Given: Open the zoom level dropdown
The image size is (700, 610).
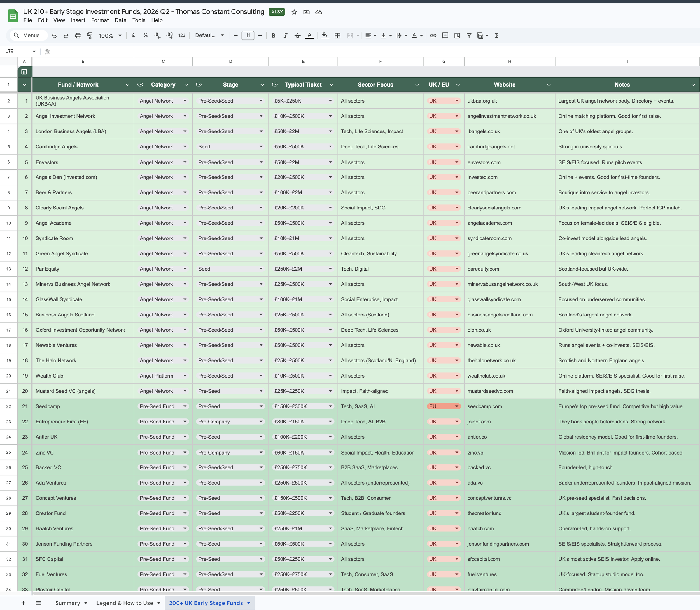Looking at the screenshot, I should tap(110, 35).
